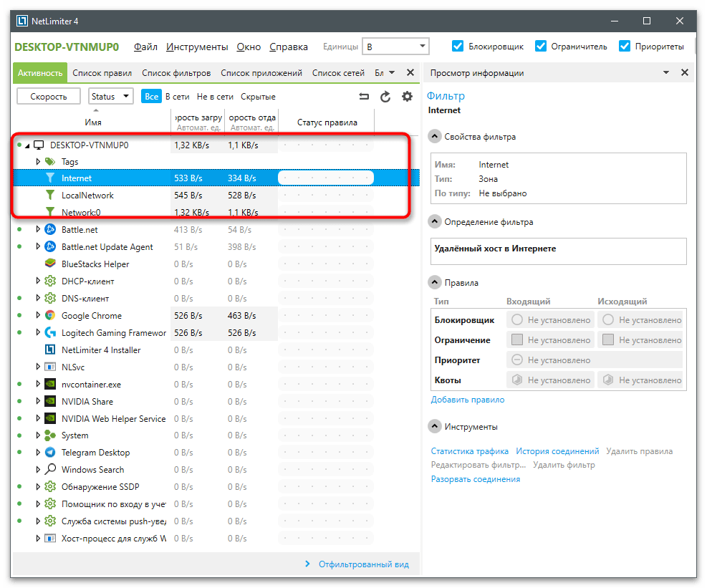
Task: Click the Windows Search magnifier icon
Action: tap(50, 469)
